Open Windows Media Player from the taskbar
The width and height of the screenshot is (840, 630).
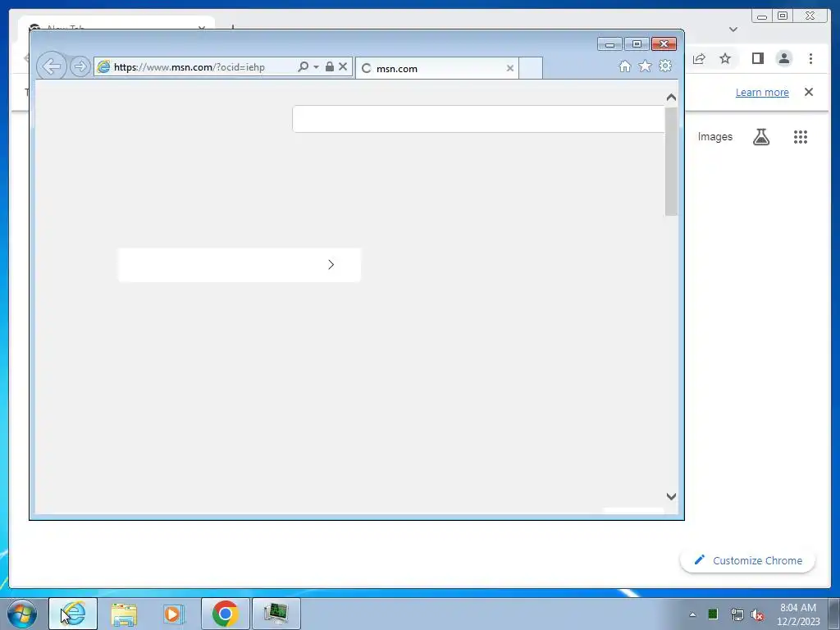point(174,614)
